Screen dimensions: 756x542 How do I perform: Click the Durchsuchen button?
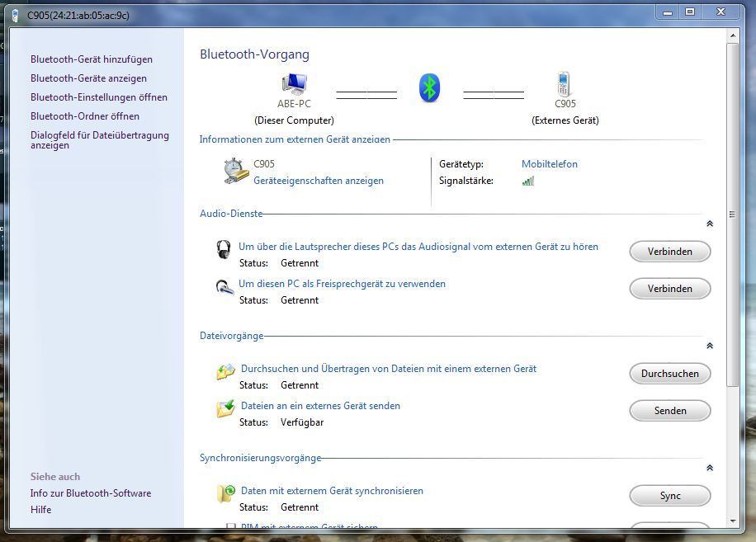coord(669,374)
